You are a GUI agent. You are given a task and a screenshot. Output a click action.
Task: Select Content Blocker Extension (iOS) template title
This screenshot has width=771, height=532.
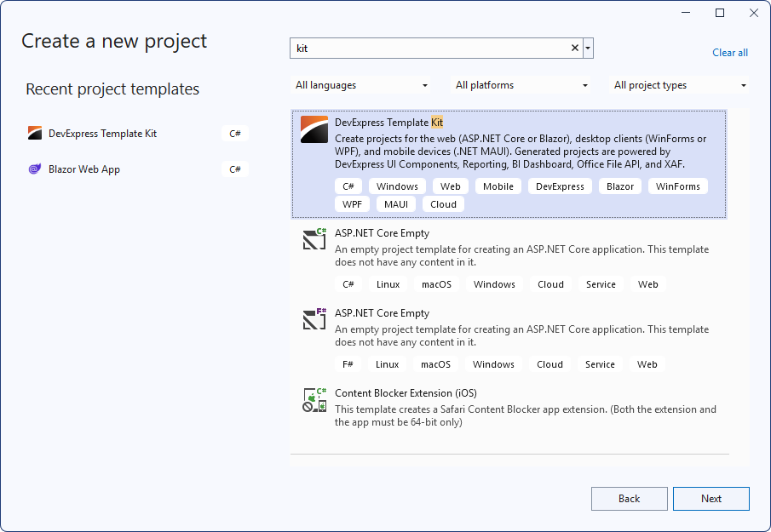406,393
